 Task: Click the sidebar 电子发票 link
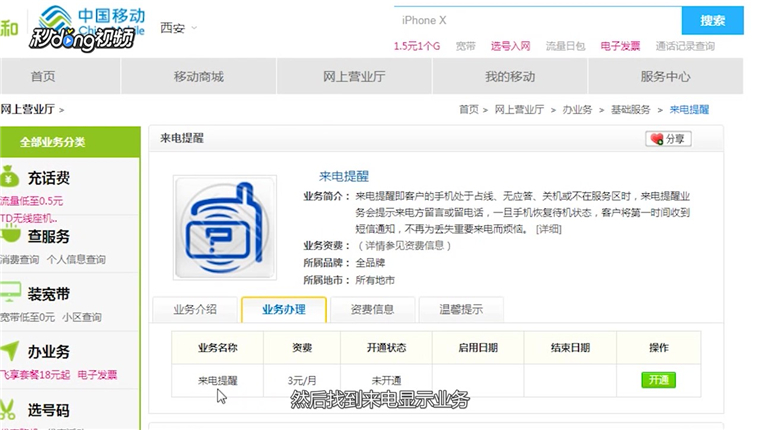[97, 375]
